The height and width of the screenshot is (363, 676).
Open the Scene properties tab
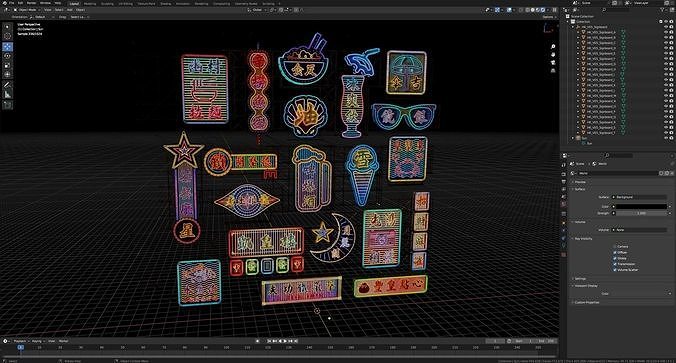(564, 196)
